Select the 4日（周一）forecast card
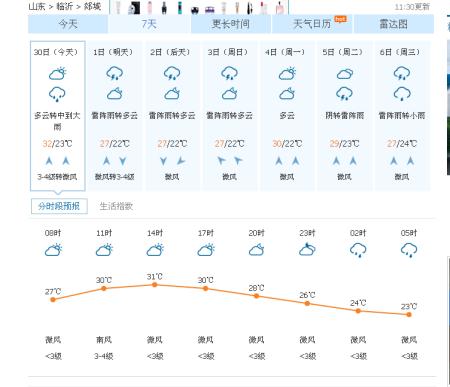 [x=287, y=116]
